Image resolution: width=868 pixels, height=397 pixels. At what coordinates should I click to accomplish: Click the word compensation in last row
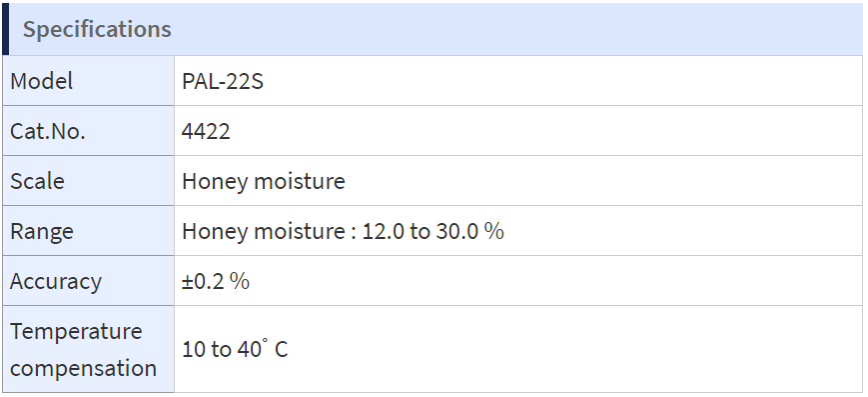(x=84, y=368)
